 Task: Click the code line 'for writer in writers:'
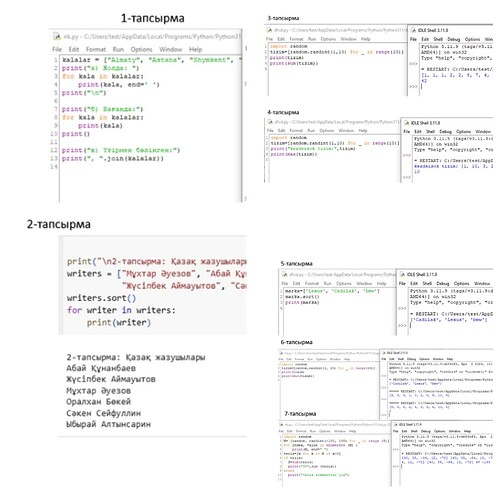(121, 310)
